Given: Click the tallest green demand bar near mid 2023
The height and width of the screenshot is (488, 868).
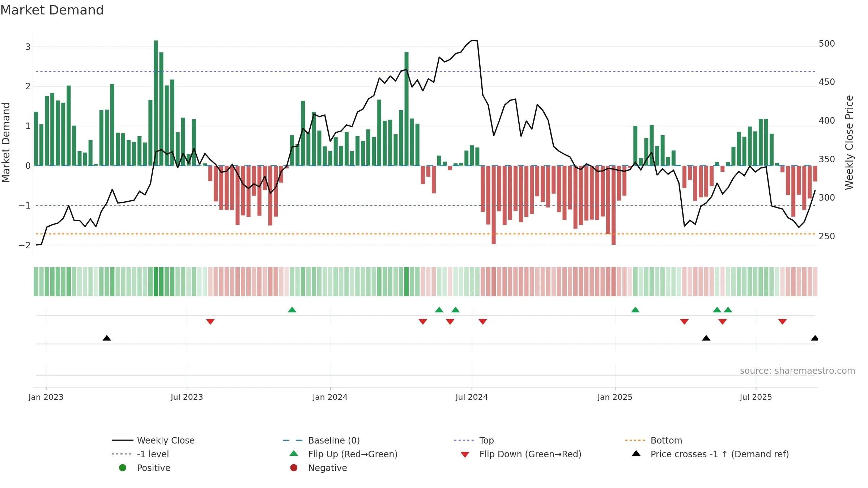Looking at the screenshot, I should 156,103.
